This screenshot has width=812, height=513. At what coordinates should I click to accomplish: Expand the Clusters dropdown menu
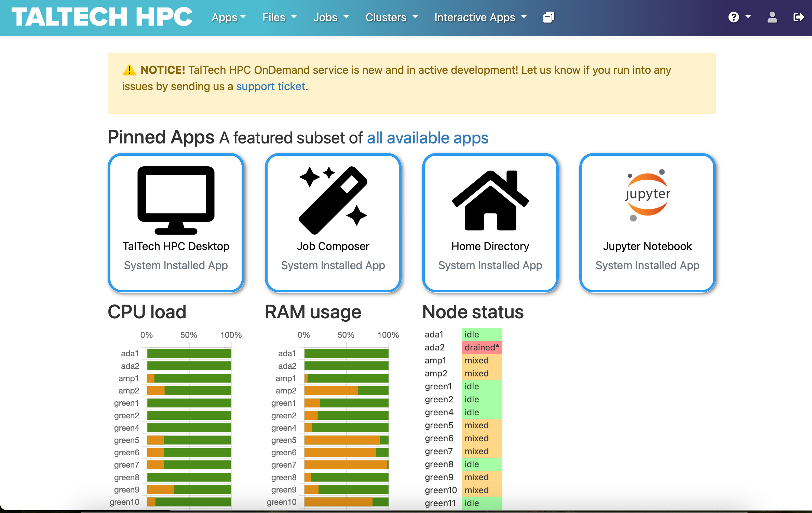click(x=392, y=17)
